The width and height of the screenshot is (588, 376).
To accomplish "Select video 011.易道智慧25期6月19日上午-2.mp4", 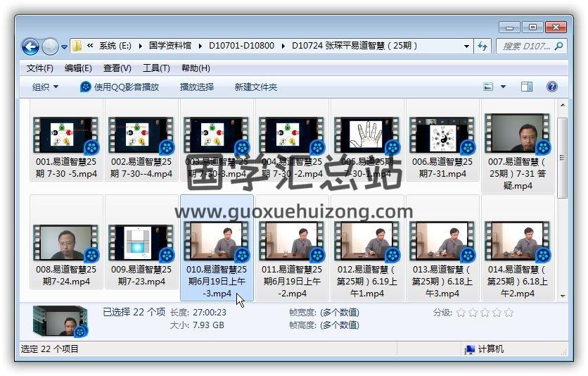I will pyautogui.click(x=292, y=248).
